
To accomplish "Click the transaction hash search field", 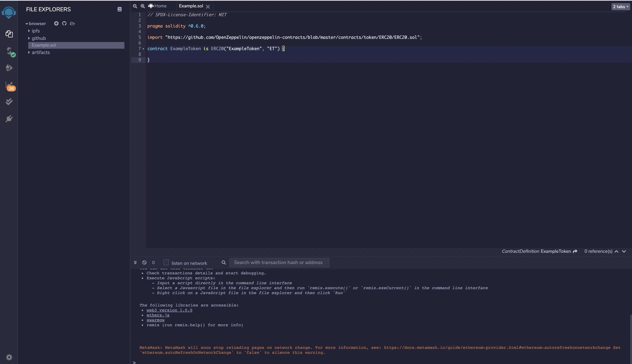I will [x=279, y=262].
